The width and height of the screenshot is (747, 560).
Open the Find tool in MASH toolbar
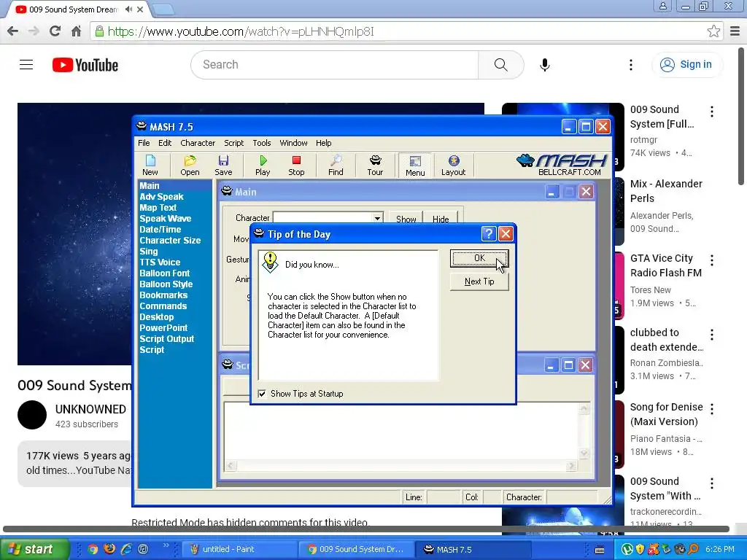point(336,166)
